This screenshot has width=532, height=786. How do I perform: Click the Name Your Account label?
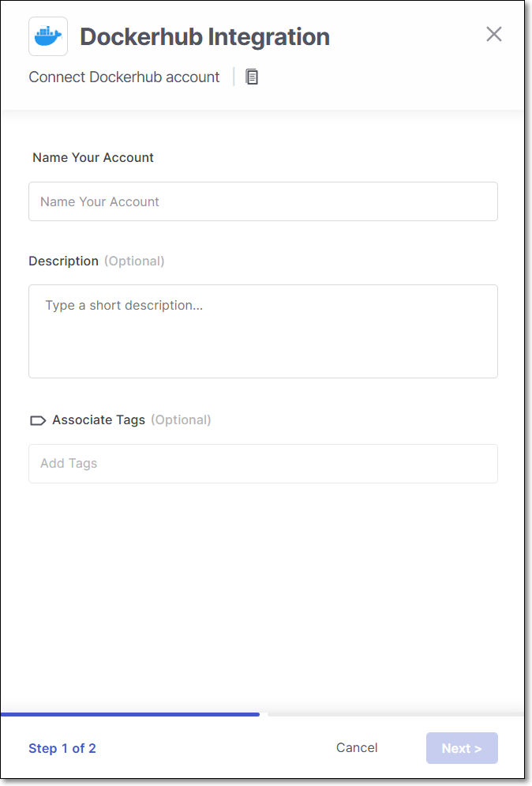click(x=93, y=157)
